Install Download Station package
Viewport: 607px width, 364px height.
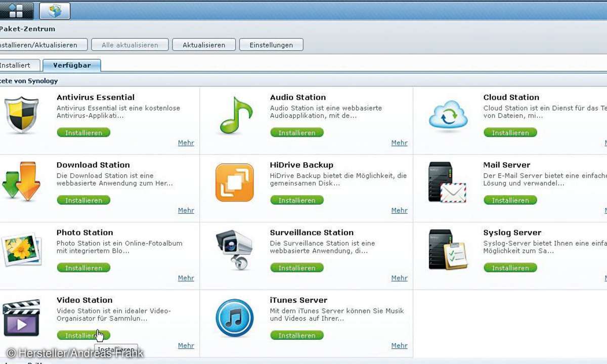83,200
